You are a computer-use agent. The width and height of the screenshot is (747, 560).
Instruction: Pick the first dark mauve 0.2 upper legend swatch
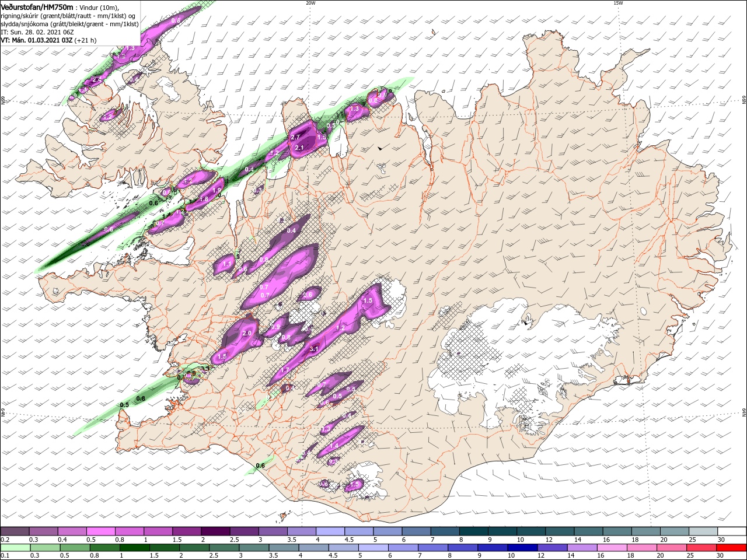click(x=15, y=531)
